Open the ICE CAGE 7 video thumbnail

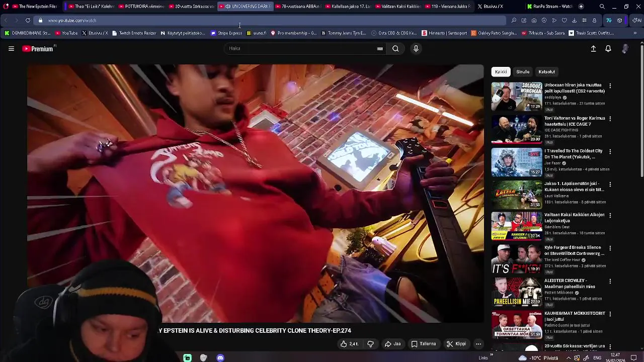click(517, 129)
